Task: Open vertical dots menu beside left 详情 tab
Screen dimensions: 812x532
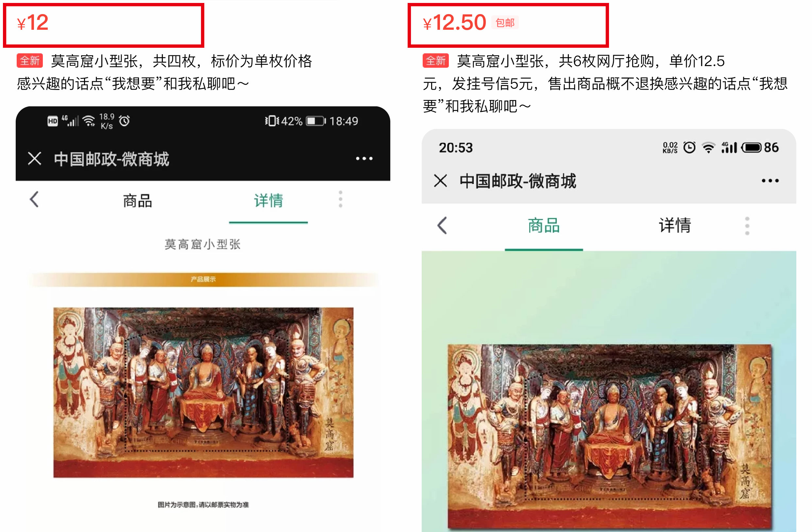Action: click(x=340, y=199)
